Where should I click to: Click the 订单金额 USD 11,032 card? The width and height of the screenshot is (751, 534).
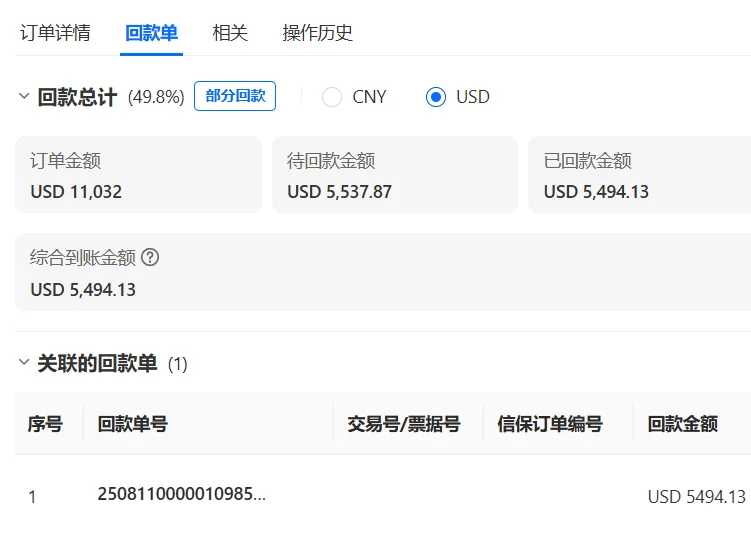(x=138, y=175)
